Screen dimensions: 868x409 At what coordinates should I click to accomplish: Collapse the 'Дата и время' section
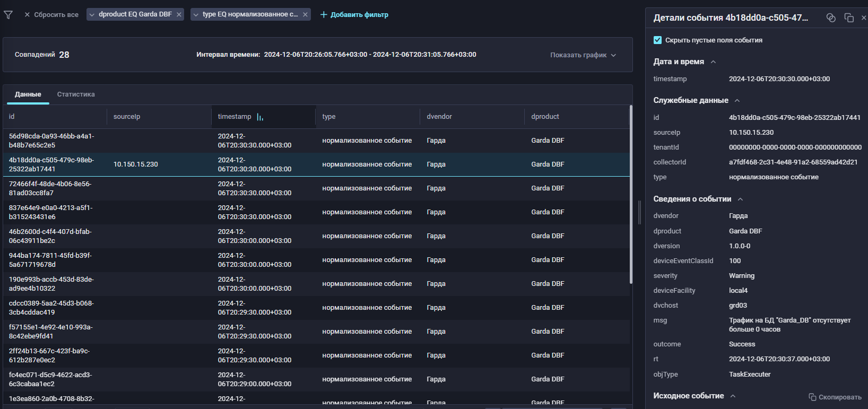713,62
